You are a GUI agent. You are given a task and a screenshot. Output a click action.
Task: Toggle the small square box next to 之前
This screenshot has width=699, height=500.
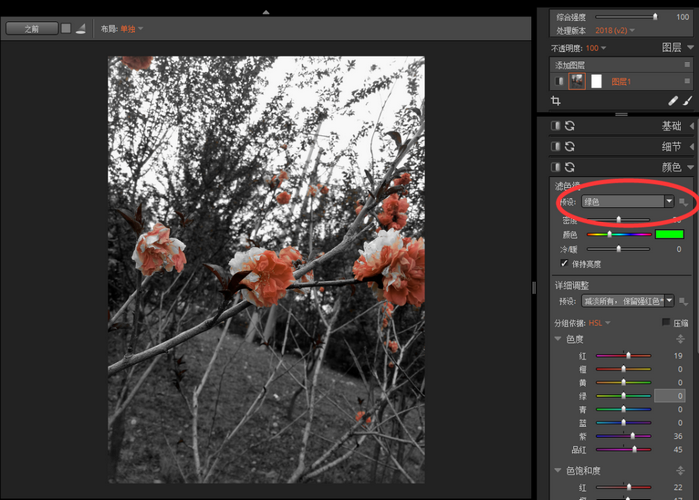(66, 29)
